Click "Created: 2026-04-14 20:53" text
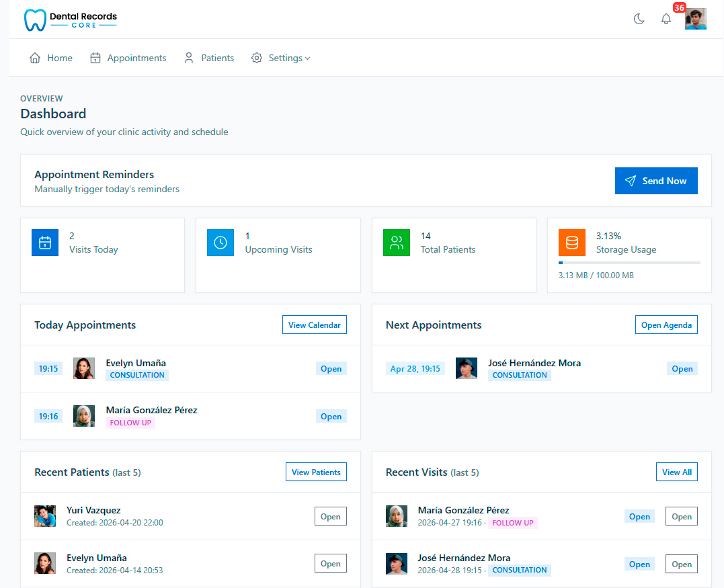This screenshot has width=724, height=588. [x=114, y=571]
